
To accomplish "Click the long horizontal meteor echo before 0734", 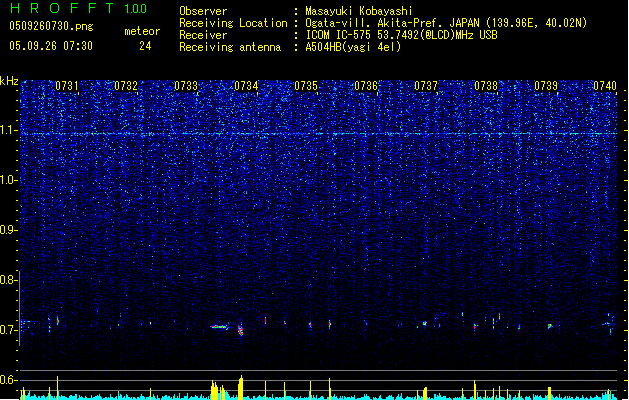I will (x=220, y=327).
